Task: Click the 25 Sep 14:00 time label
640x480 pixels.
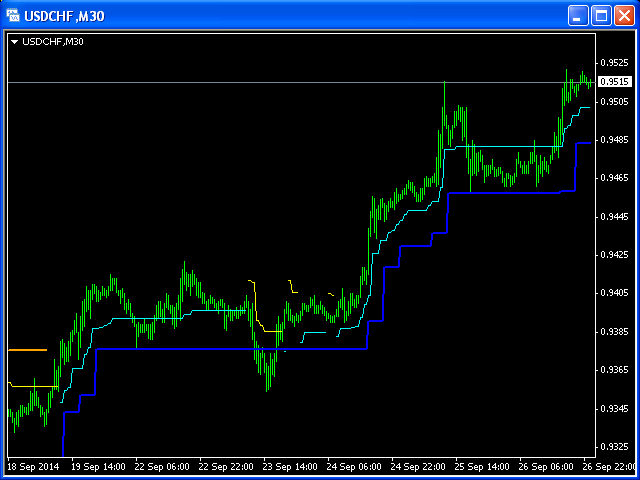Action: click(x=482, y=466)
